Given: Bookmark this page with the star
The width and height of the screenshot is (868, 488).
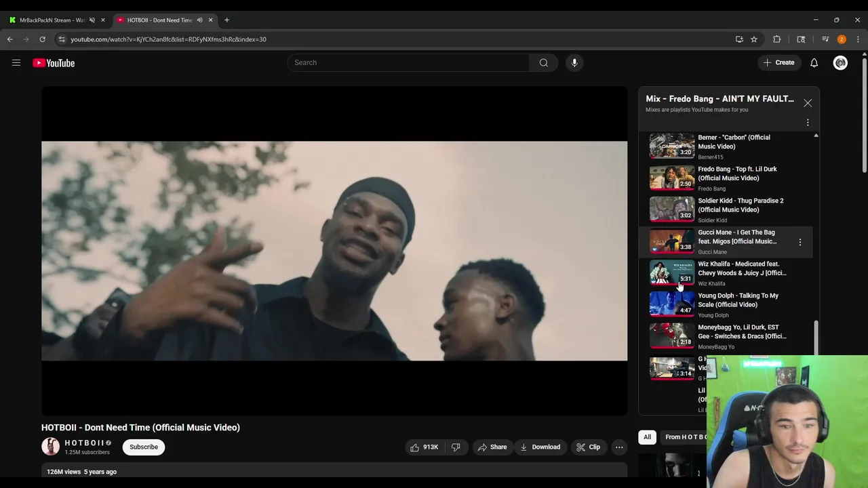Looking at the screenshot, I should point(754,39).
